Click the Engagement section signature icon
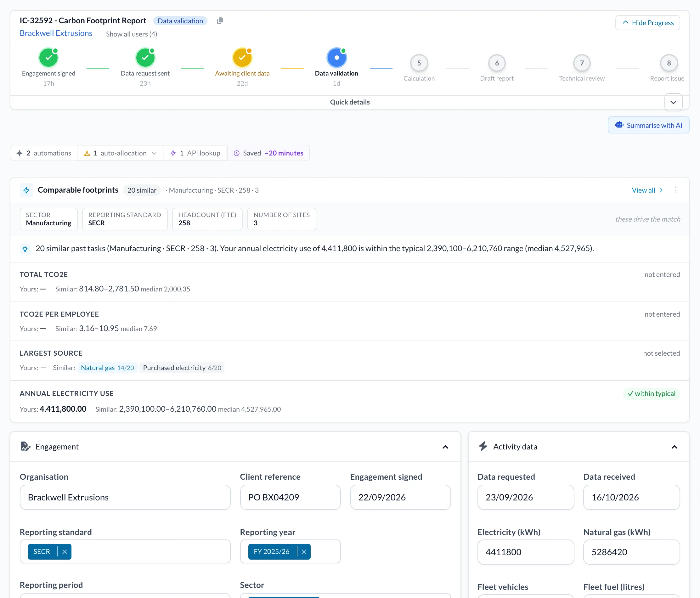The image size is (700, 598). coord(25,447)
